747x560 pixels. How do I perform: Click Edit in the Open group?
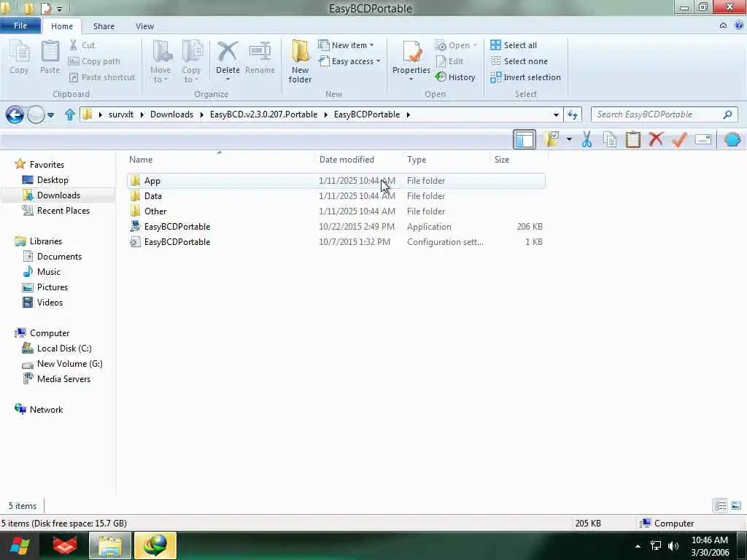point(449,61)
